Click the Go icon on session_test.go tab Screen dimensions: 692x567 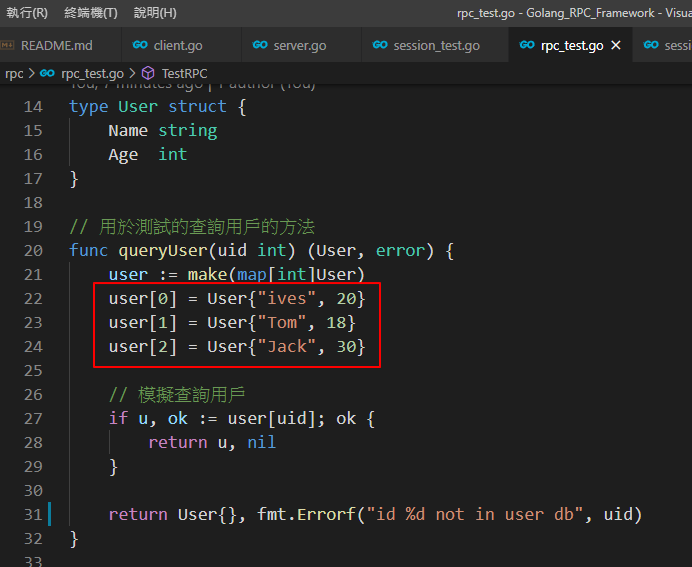click(x=380, y=45)
